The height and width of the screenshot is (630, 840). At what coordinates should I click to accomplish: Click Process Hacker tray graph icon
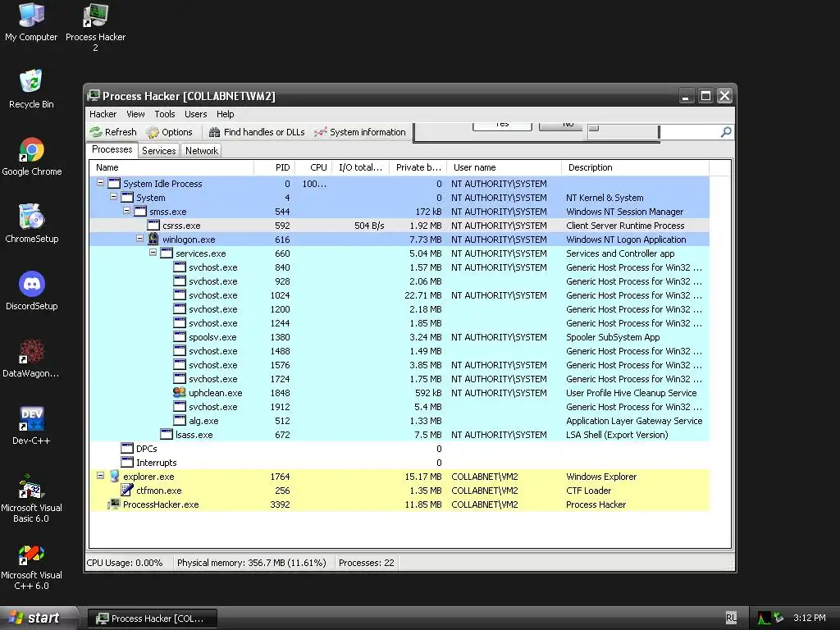tap(764, 619)
